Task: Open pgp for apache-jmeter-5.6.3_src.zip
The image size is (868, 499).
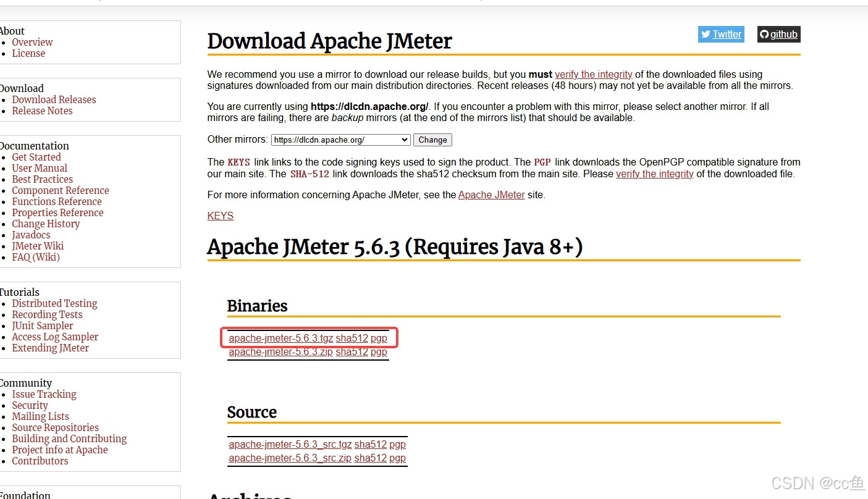Action: pos(398,458)
